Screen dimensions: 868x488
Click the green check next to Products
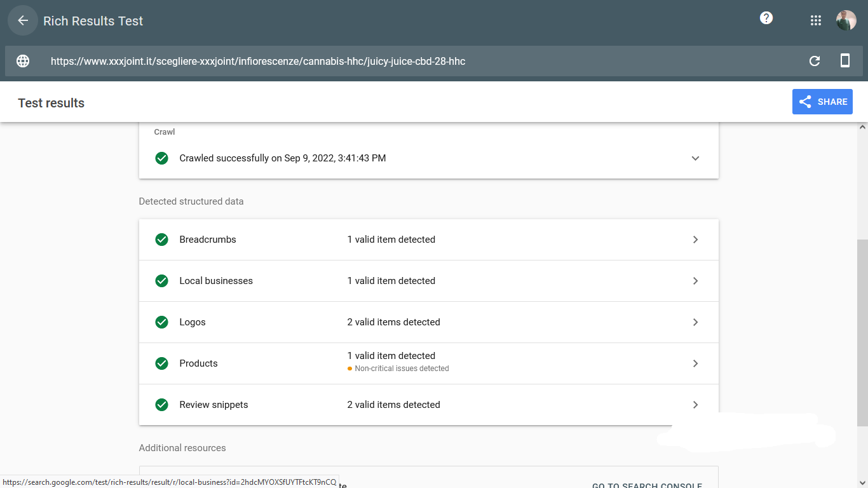click(x=162, y=363)
